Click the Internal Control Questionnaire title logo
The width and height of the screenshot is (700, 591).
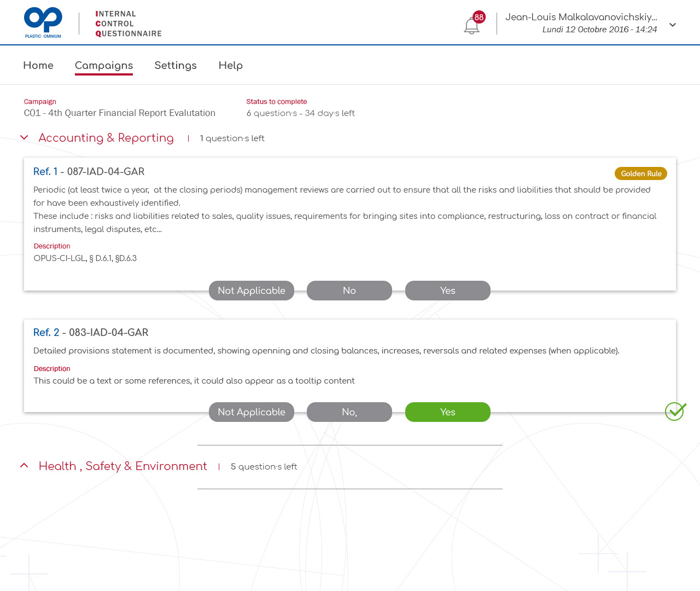(x=129, y=24)
